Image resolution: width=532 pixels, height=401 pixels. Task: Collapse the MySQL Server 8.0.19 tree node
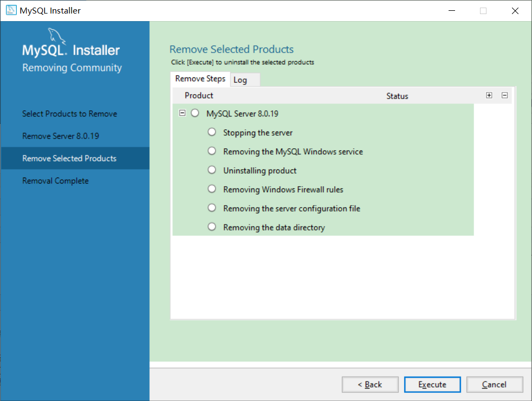pos(182,113)
